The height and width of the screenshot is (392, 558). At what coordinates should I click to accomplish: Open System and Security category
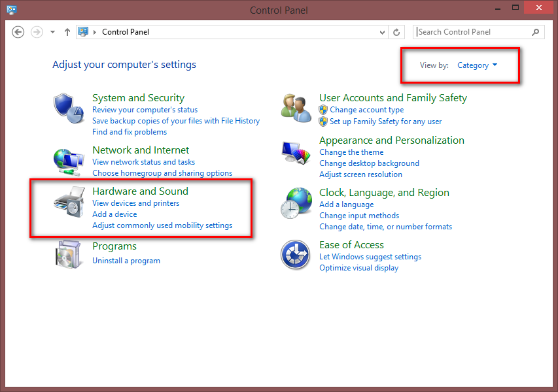tap(139, 98)
